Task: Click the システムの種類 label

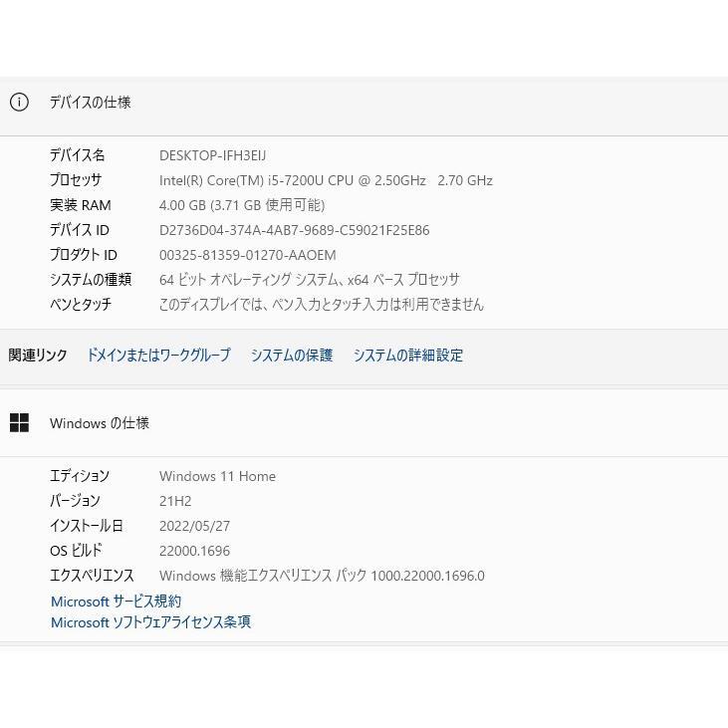Action: tap(91, 280)
